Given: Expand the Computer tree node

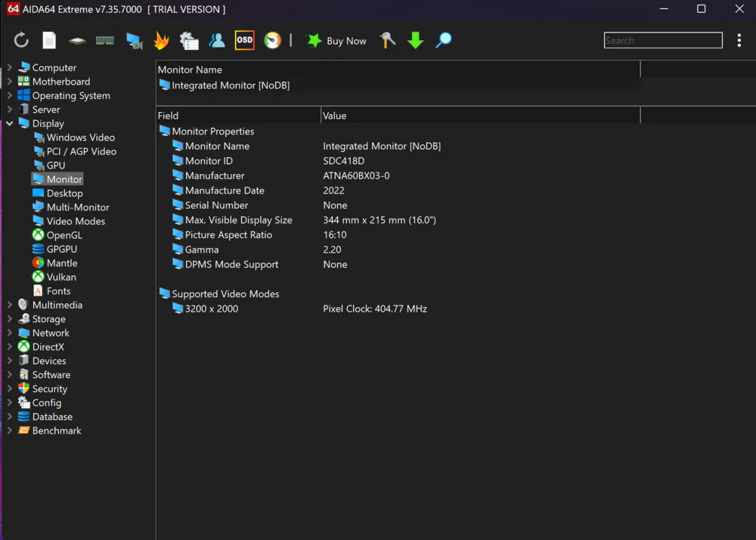Looking at the screenshot, I should click(x=10, y=67).
